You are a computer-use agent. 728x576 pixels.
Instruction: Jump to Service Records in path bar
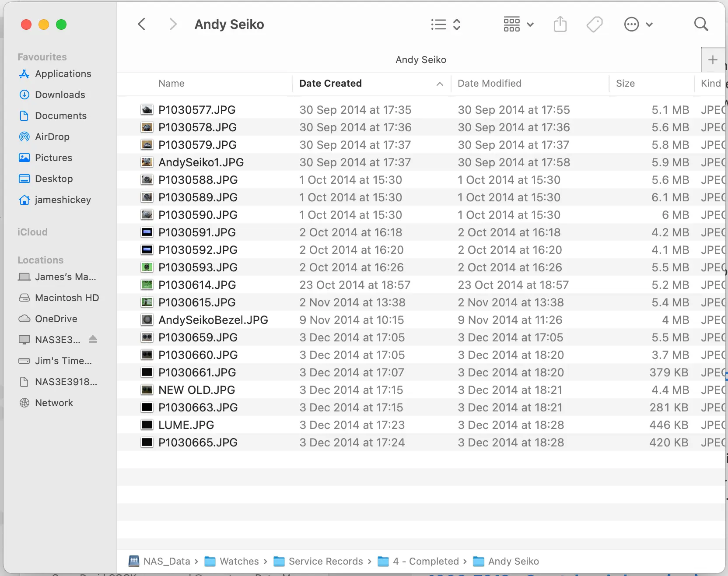click(x=325, y=561)
